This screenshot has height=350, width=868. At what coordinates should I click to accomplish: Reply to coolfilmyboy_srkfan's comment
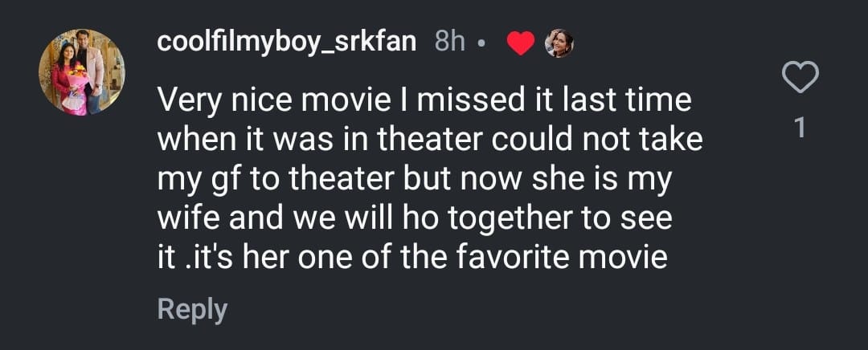pos(192,309)
